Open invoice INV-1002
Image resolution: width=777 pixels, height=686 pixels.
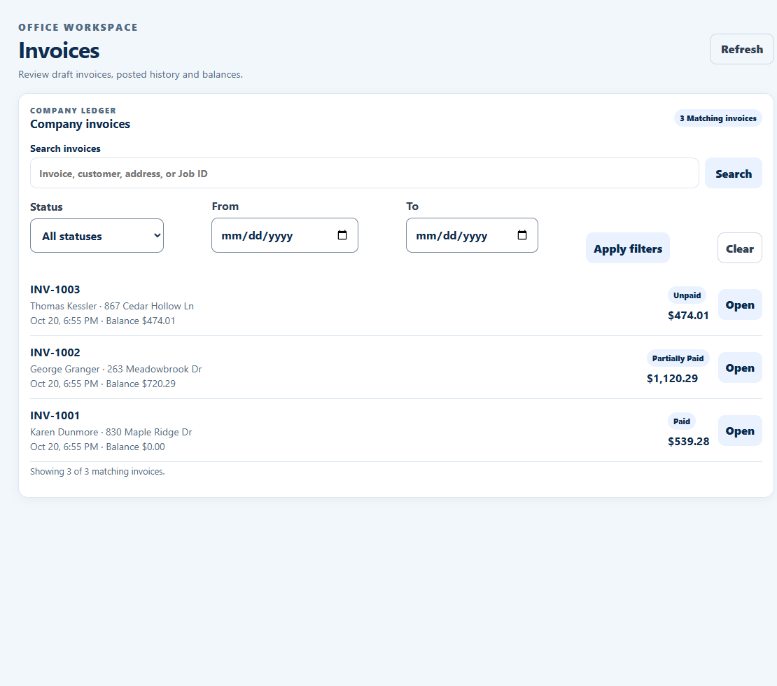(740, 368)
